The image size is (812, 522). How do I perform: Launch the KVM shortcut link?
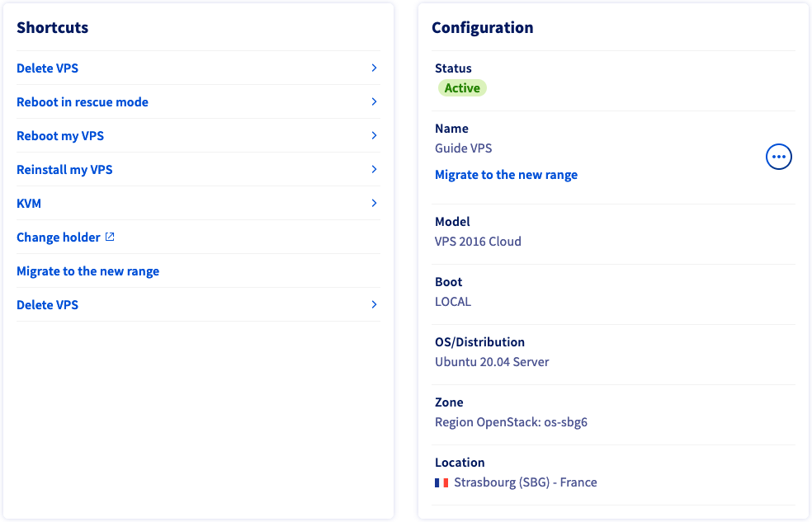[29, 204]
